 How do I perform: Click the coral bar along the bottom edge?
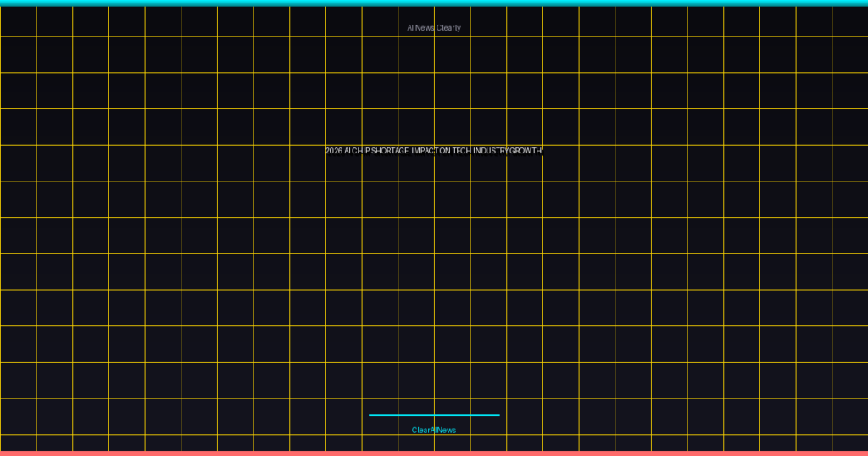(434, 453)
